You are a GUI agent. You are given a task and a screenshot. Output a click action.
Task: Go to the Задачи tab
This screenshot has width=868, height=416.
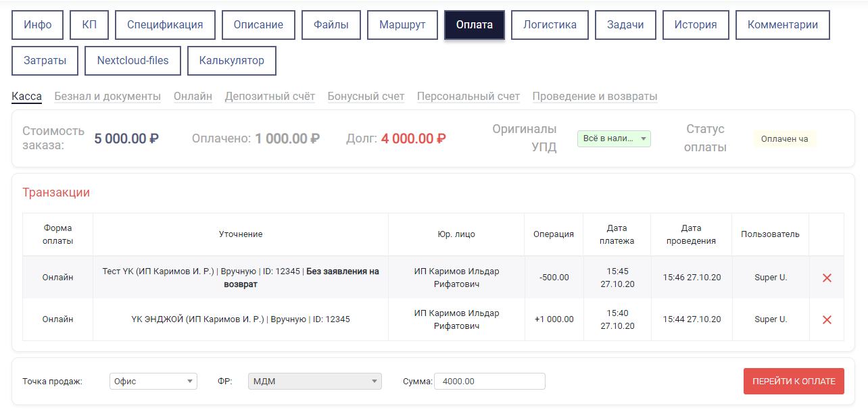(x=625, y=25)
